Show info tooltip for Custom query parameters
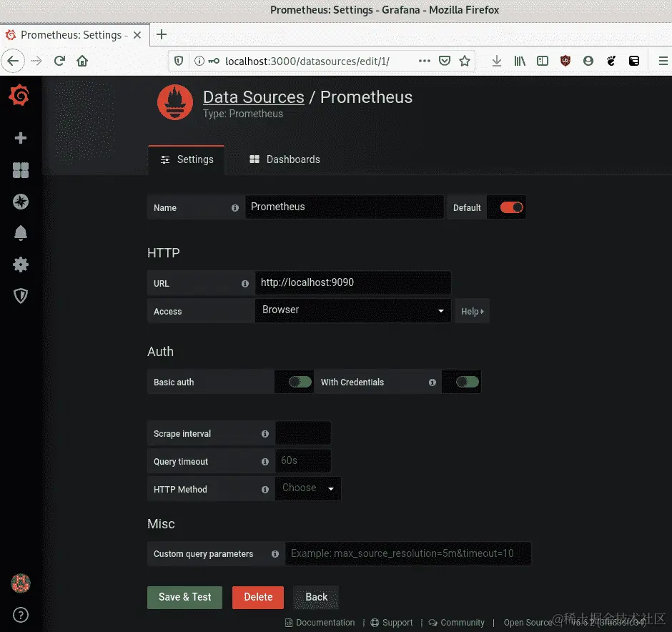 (275, 553)
